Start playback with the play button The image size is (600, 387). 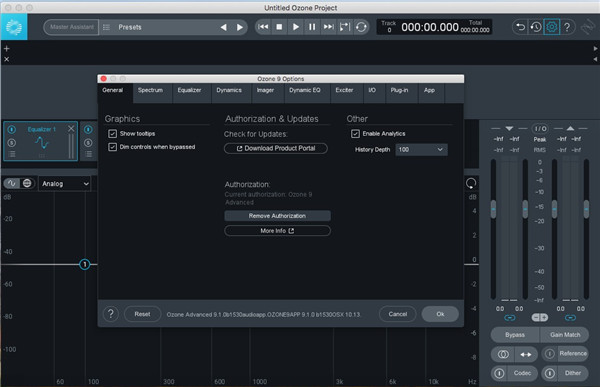(295, 27)
